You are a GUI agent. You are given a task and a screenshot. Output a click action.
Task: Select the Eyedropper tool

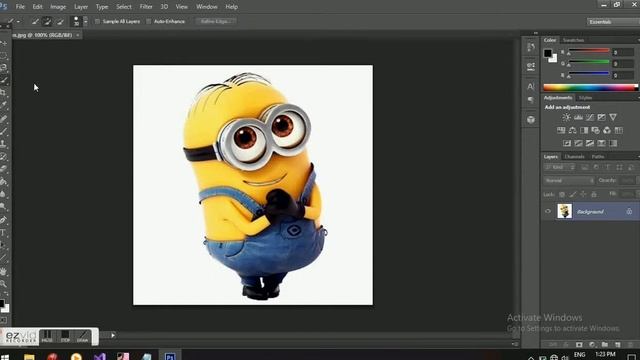coord(4,105)
